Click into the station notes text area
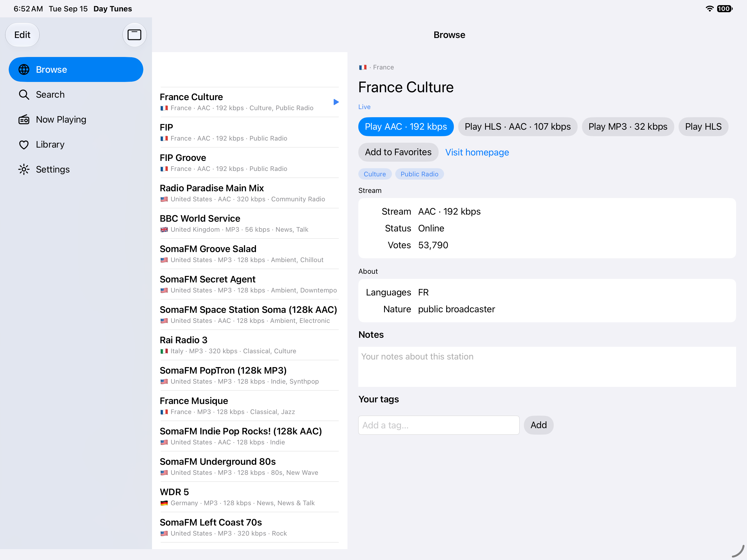 547,367
